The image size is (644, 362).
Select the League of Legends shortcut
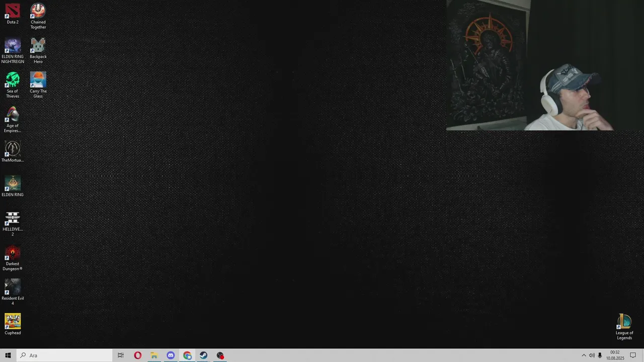pos(624,327)
